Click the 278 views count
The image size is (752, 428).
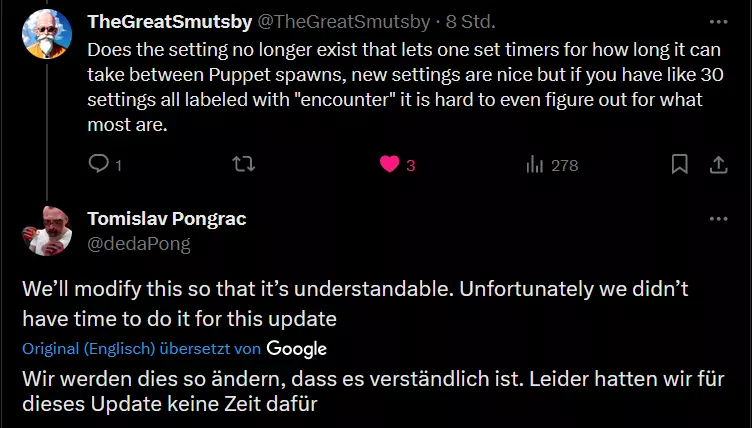564,165
